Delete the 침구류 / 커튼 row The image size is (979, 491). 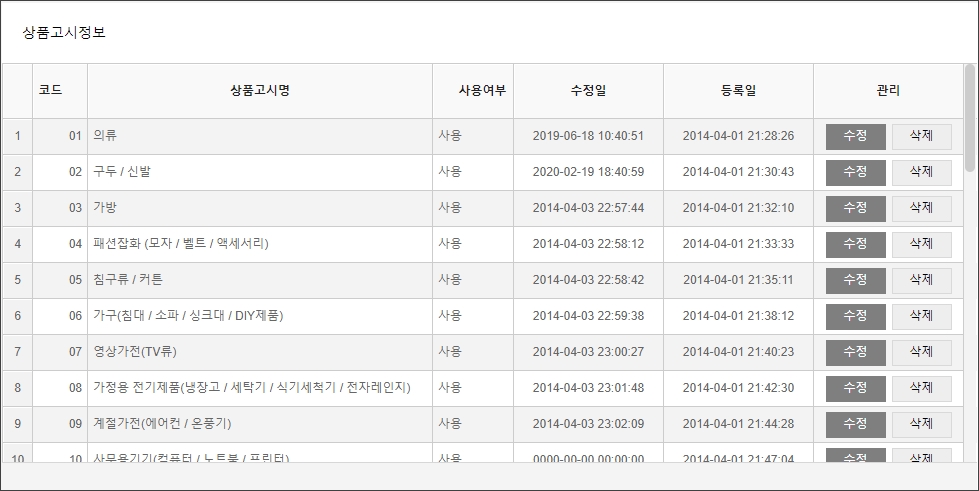click(921, 280)
